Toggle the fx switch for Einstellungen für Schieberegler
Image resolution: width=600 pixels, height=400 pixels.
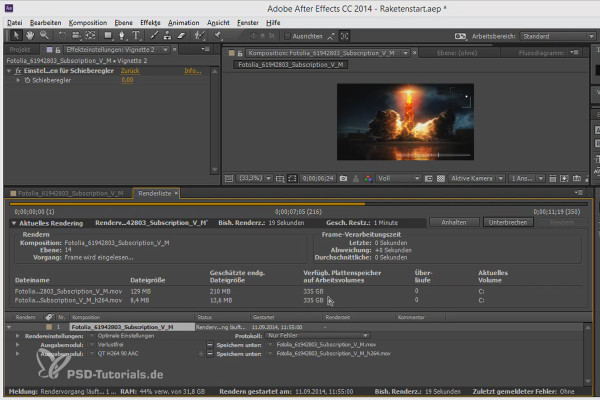(x=18, y=71)
